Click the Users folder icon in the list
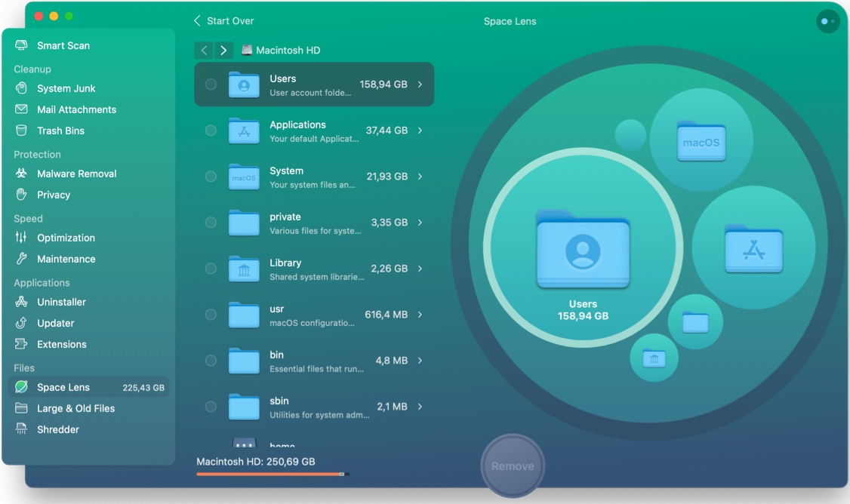Viewport: 850px width, 504px height. [x=244, y=85]
